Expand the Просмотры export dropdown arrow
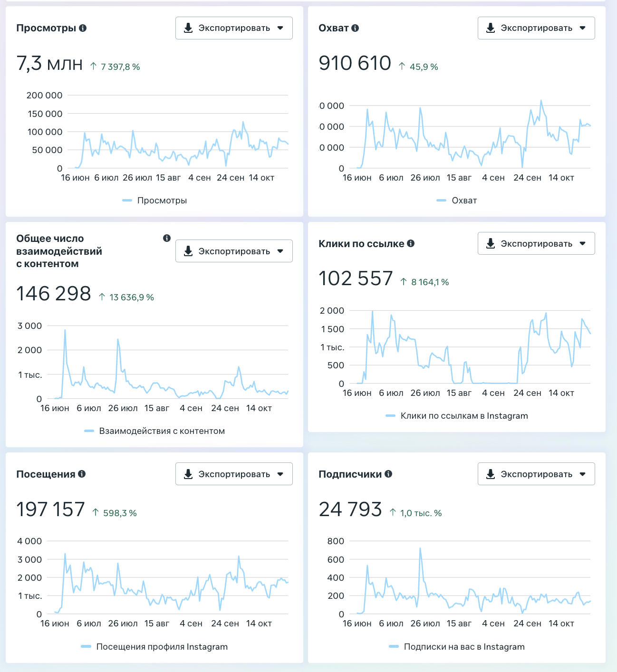This screenshot has height=672, width=617. 280,28
